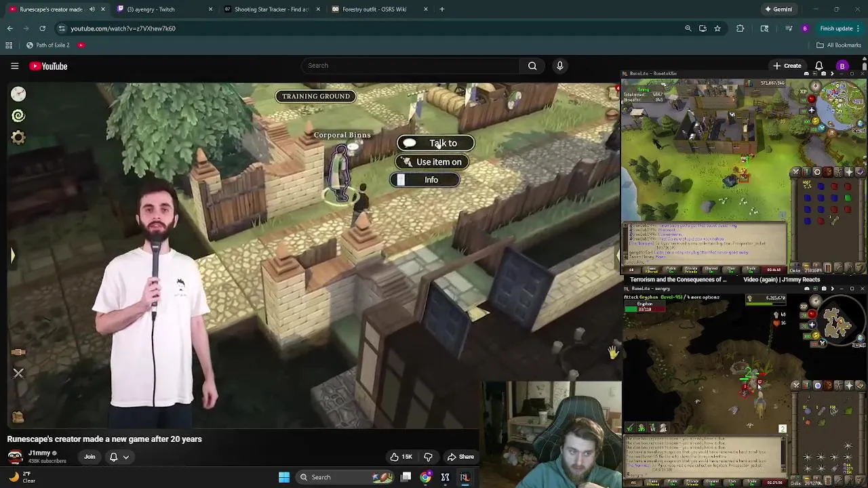868x488 pixels.
Task: Start voice search with microphone icon
Action: pos(559,66)
